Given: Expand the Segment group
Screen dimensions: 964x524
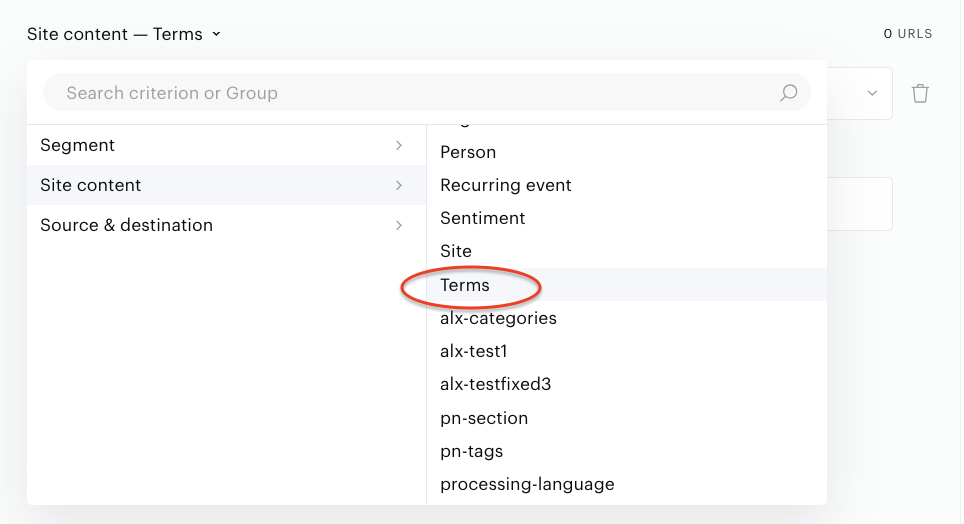Looking at the screenshot, I should 226,145.
